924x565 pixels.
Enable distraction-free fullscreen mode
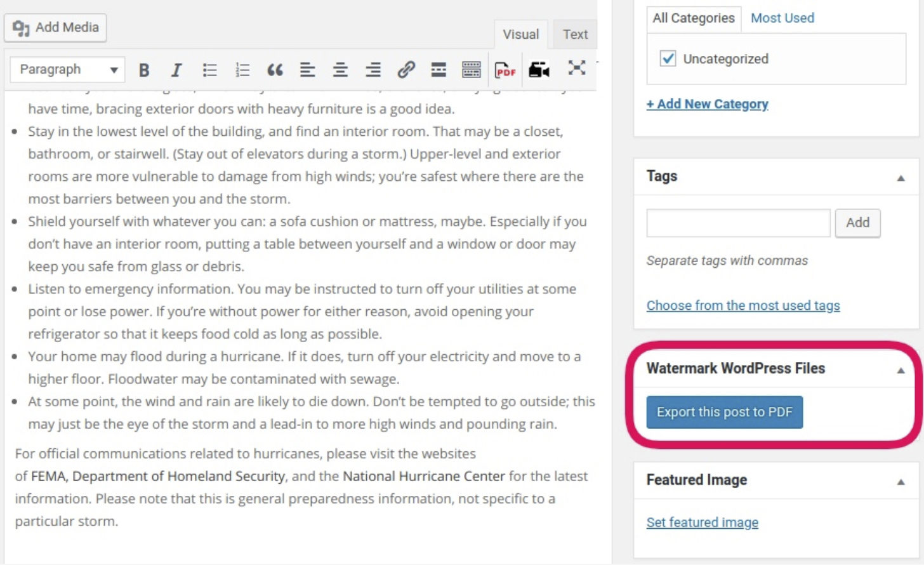point(576,69)
